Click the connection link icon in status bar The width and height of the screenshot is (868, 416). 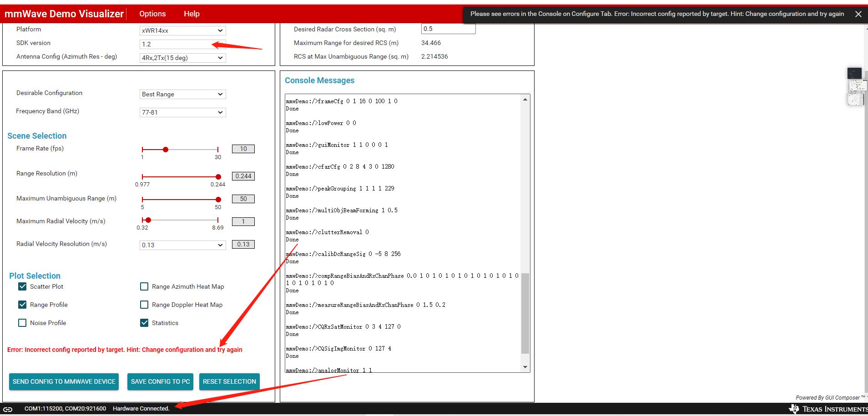[x=8, y=409]
